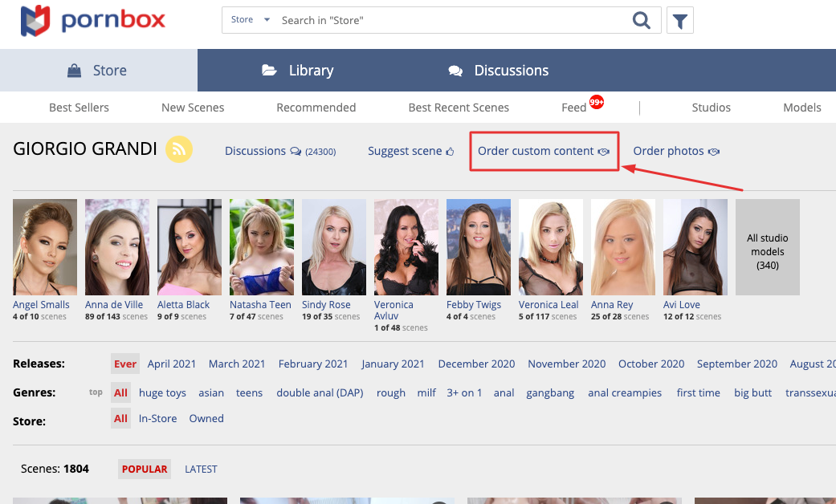Image resolution: width=836 pixels, height=504 pixels.
Task: Switch scene sorting to LATEST
Action: click(x=201, y=469)
